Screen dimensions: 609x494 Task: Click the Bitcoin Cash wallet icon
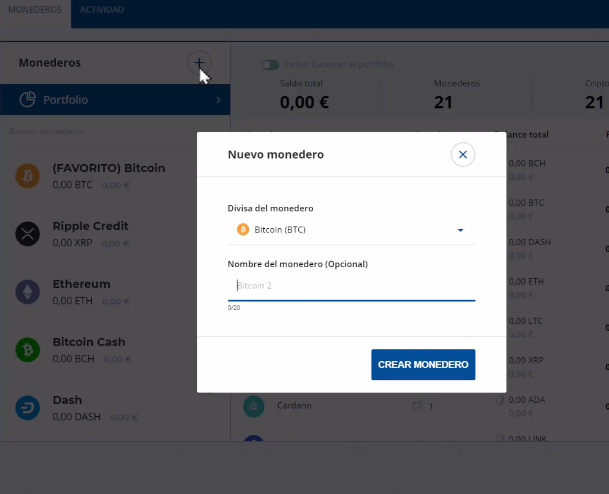tap(27, 350)
